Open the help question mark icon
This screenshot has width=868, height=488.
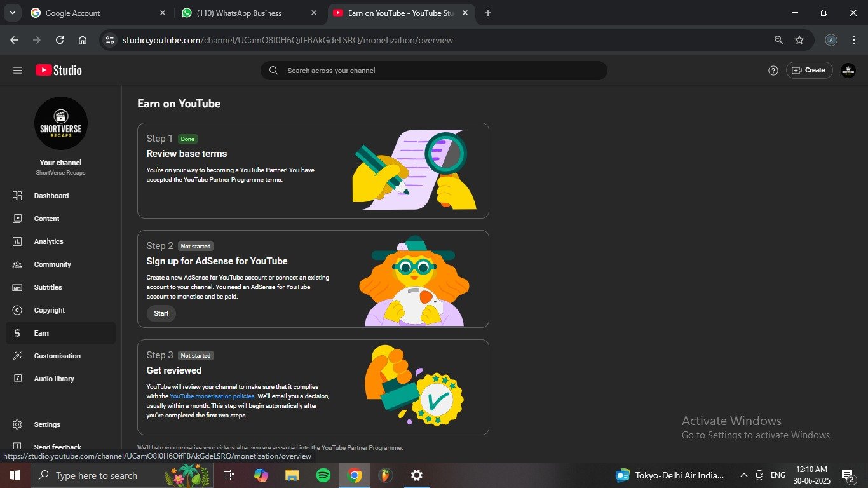coord(773,71)
